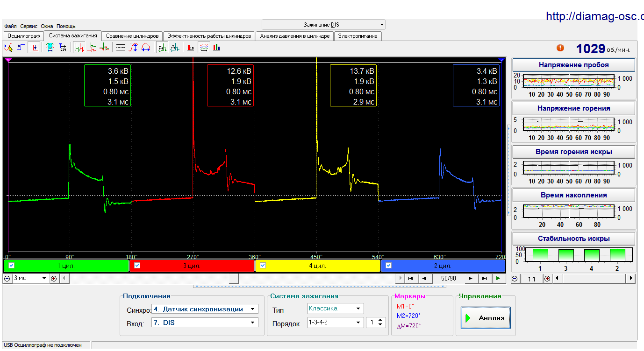
Task: Increase the order stepper value
Action: point(381,320)
